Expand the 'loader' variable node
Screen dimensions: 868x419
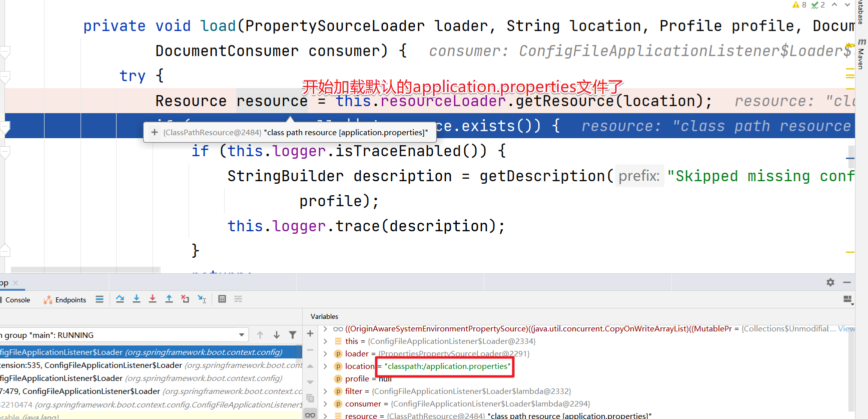point(325,354)
